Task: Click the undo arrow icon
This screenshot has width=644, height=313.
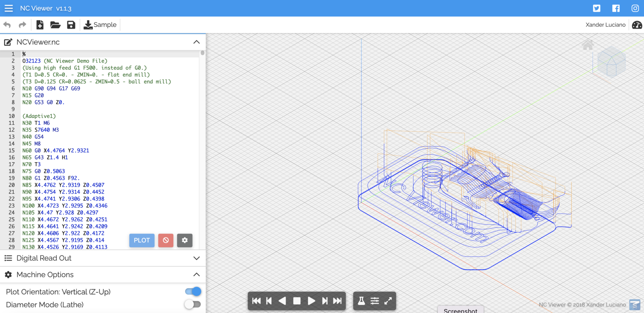Action: tap(7, 25)
